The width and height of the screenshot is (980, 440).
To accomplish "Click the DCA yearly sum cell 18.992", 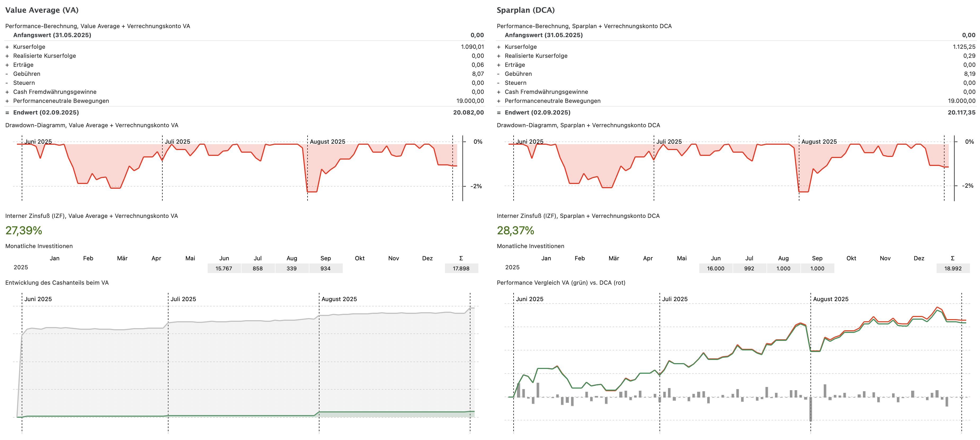I will pos(953,268).
